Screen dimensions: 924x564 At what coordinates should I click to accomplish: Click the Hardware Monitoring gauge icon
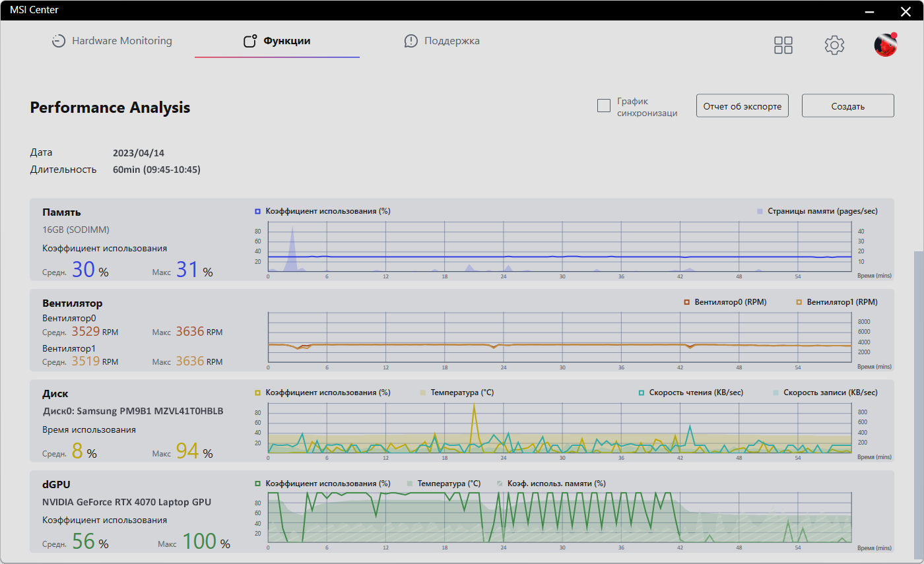coord(59,41)
